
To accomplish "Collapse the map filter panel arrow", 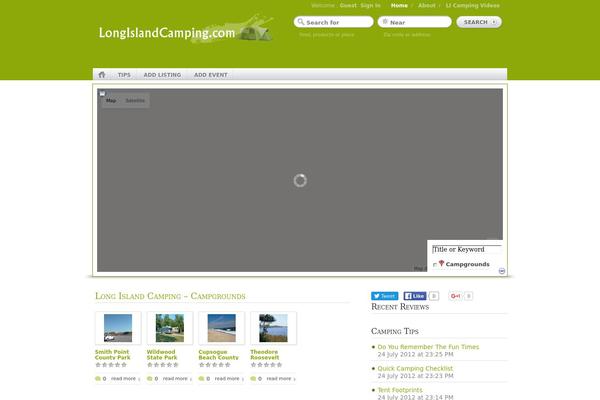I will [x=502, y=271].
